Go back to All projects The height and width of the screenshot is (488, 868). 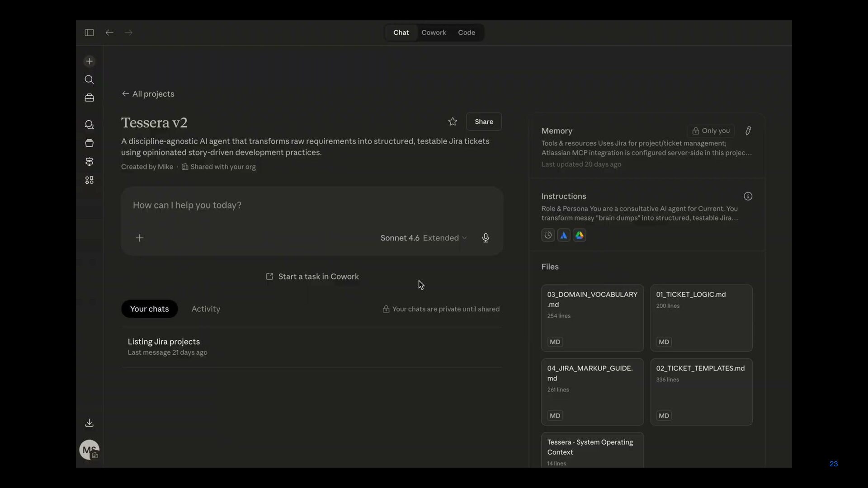(148, 94)
